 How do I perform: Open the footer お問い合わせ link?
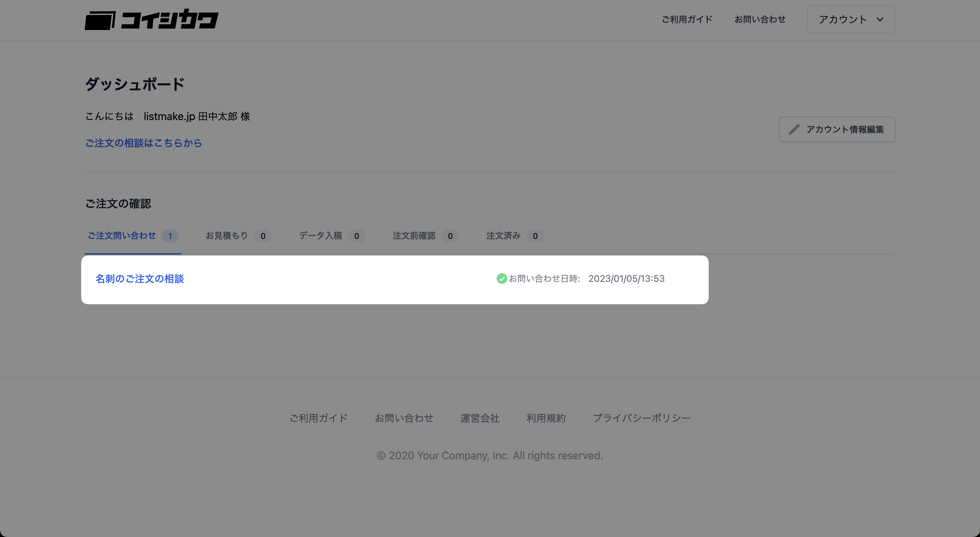[404, 418]
